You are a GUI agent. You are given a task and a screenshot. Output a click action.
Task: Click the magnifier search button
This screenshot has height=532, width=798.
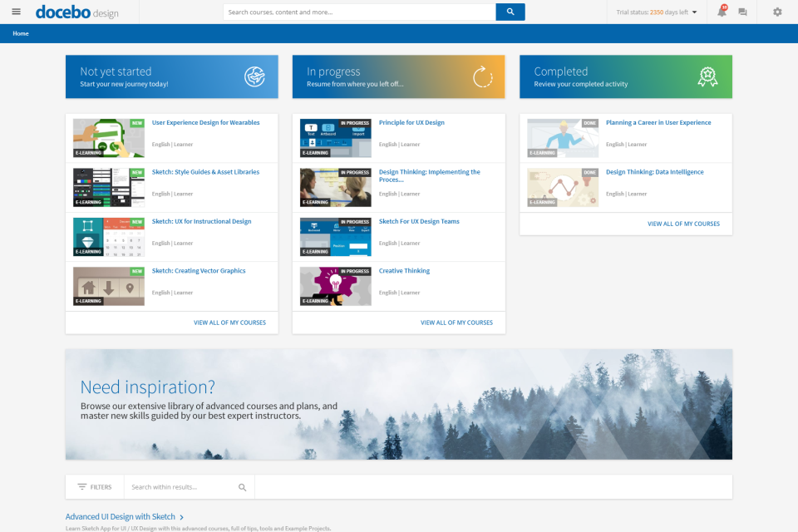(510, 12)
